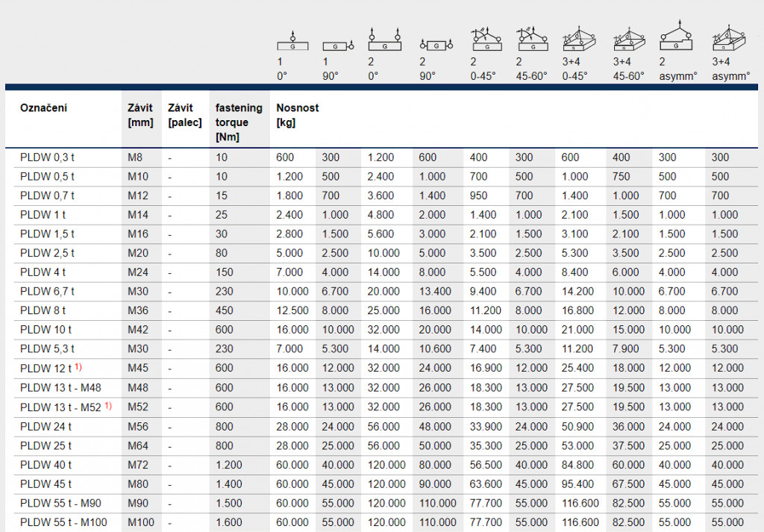Click the two-strand 0-45° sling diagram
The image size is (764, 532).
tap(486, 40)
